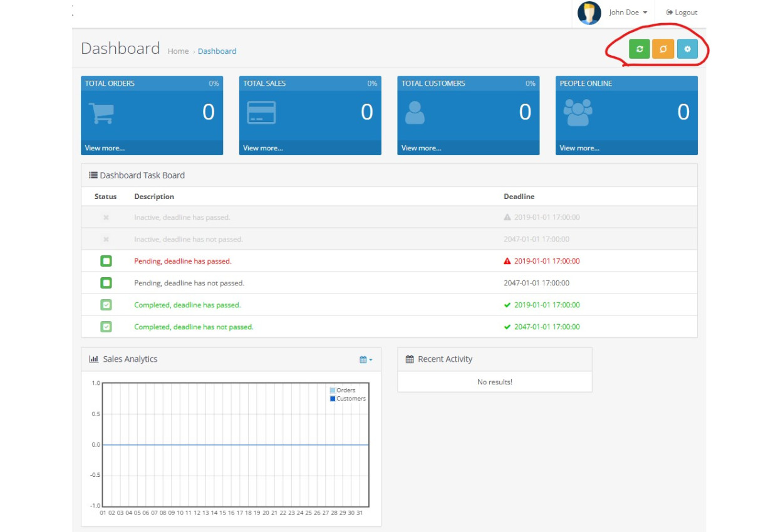Click View more under Total Orders
The width and height of the screenshot is (783, 532).
tap(105, 148)
